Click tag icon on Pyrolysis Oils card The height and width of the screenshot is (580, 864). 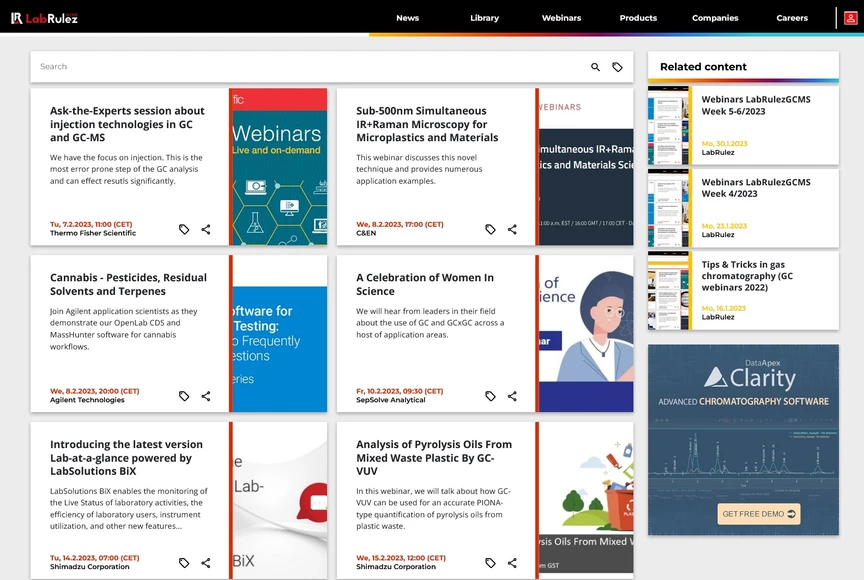point(490,563)
